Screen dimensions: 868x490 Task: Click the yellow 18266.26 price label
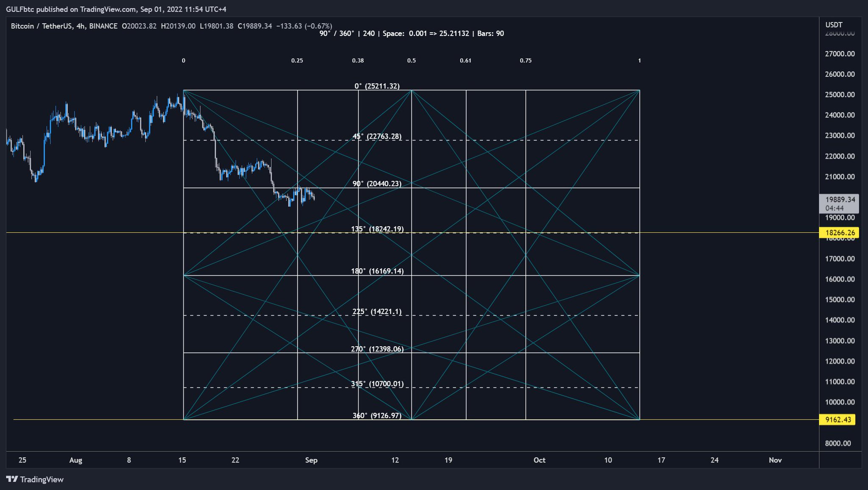point(840,233)
